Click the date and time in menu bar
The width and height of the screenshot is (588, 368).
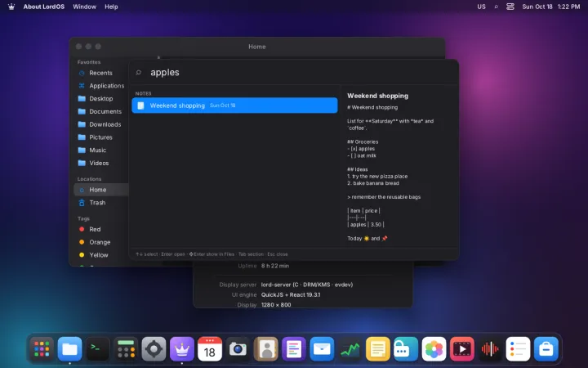[x=551, y=7]
